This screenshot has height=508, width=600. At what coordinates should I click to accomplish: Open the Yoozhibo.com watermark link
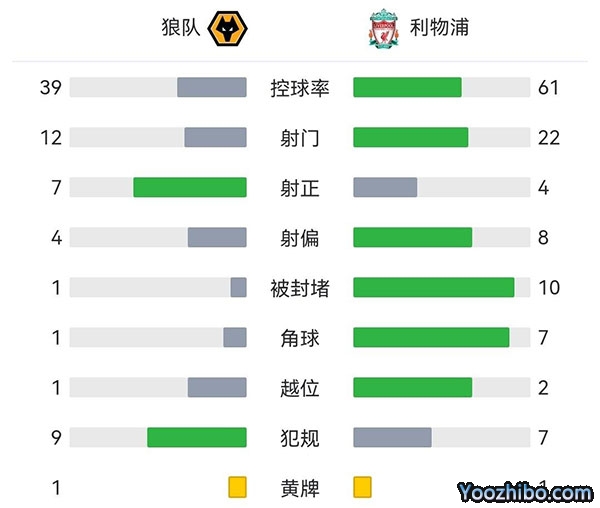coord(525,492)
